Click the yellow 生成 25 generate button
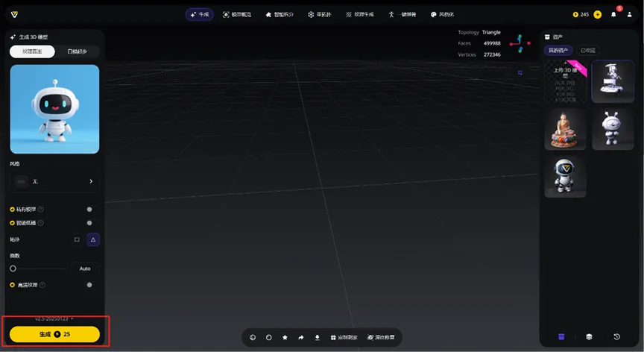The height and width of the screenshot is (352, 644). [54, 334]
